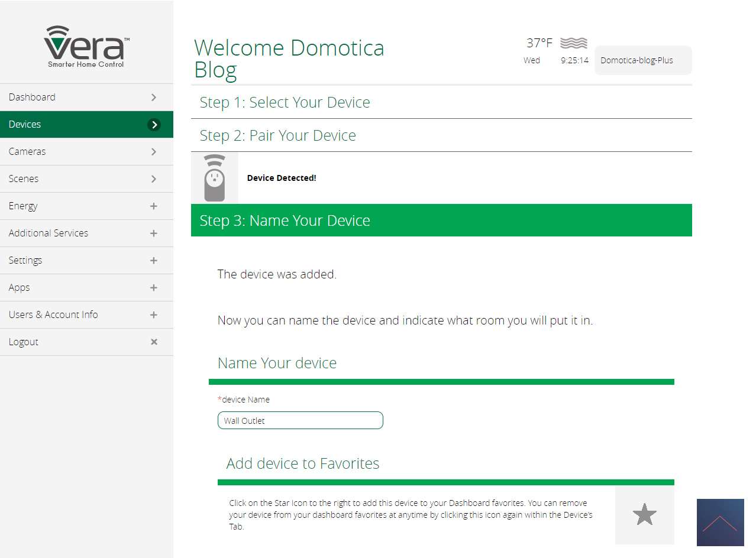Click the device Name input field
This screenshot has width=756, height=558.
click(x=300, y=421)
